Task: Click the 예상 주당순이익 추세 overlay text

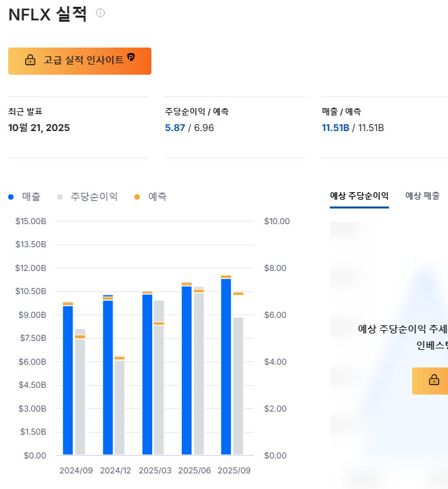Action: [403, 329]
